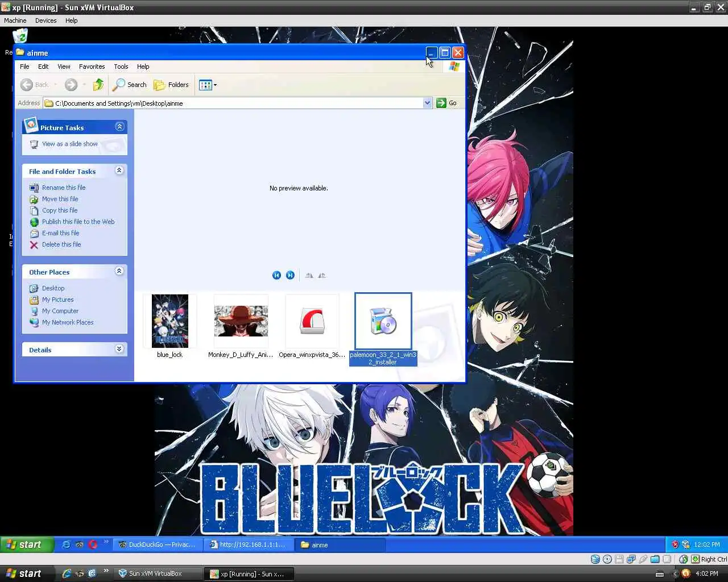
Task: Collapse the Picture Tasks panel
Action: [x=119, y=127]
